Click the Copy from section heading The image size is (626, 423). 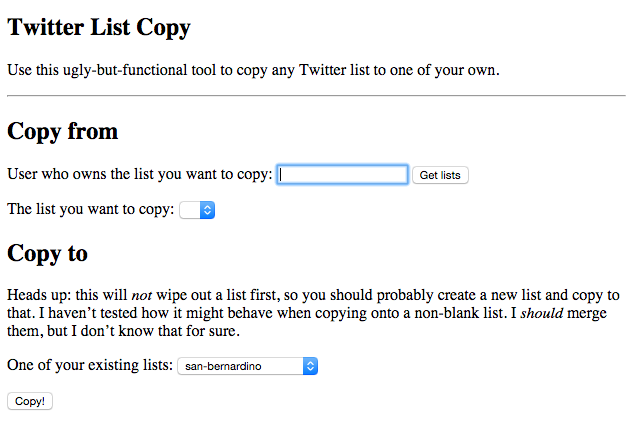[62, 131]
